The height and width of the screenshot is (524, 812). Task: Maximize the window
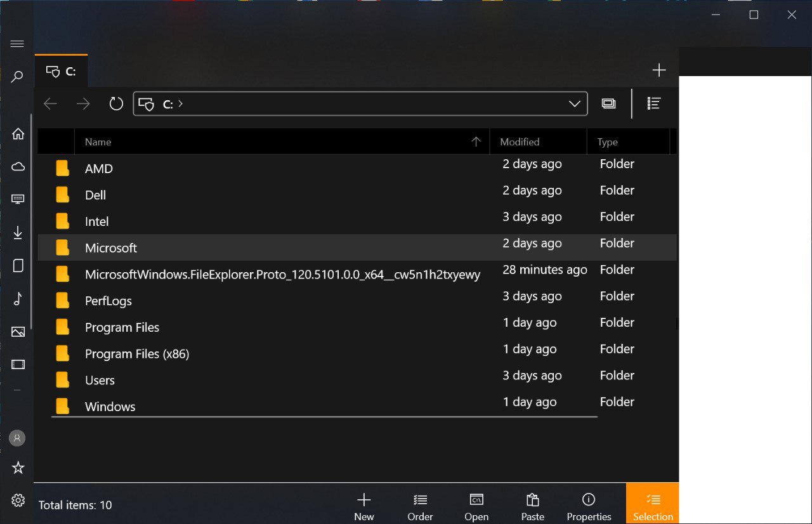coord(754,15)
